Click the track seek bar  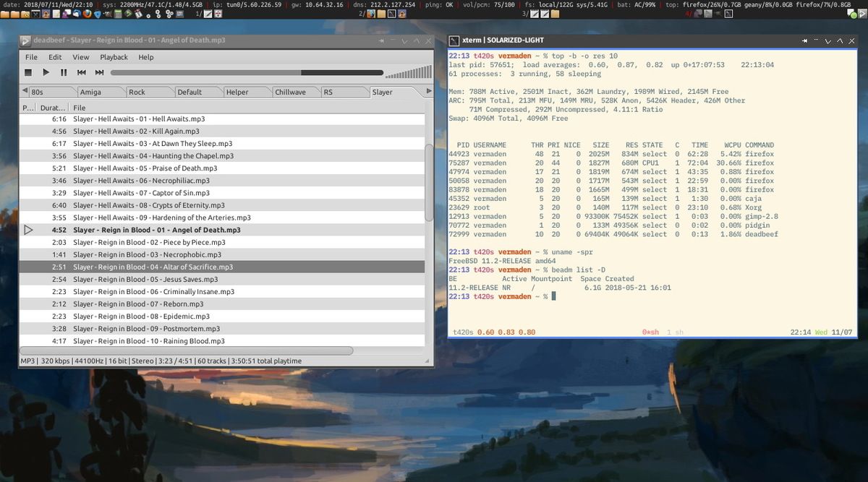[x=244, y=72]
